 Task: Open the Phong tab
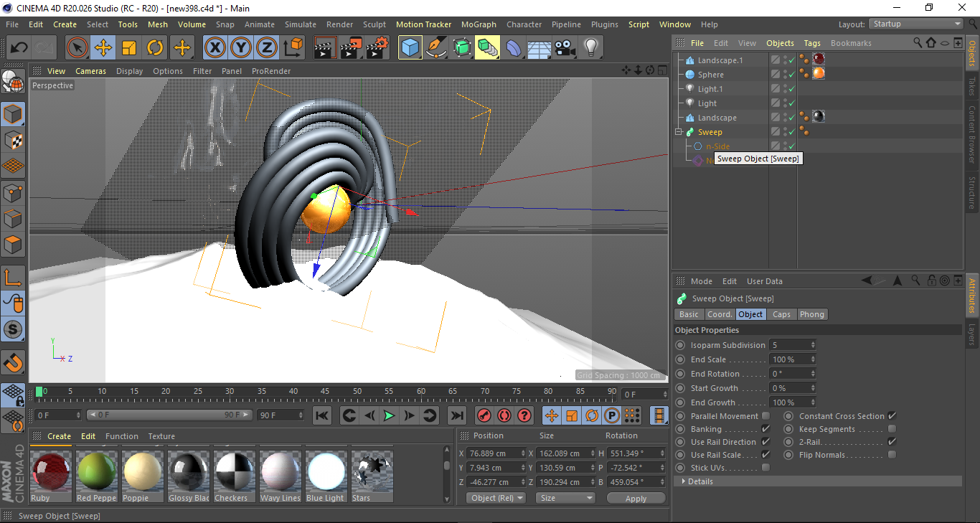pos(812,314)
